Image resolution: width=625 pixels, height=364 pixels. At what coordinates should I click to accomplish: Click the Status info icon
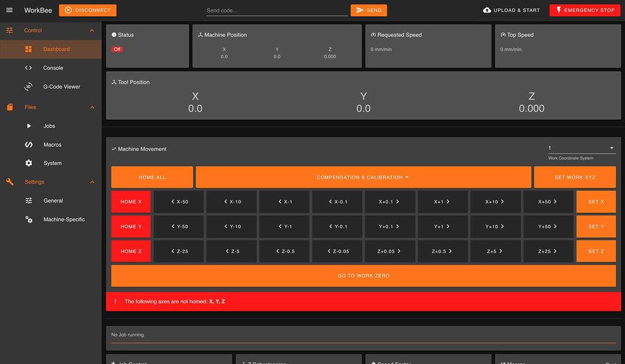click(x=114, y=34)
